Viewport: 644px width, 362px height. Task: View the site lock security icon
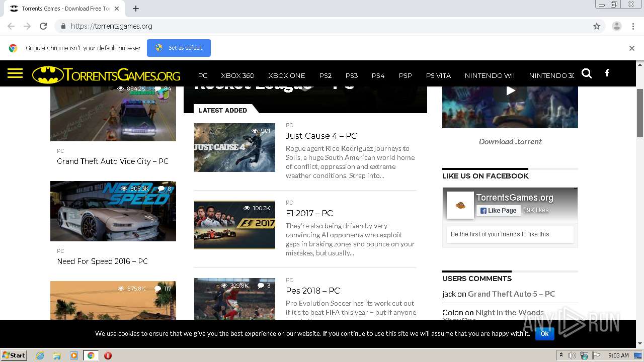point(63,26)
